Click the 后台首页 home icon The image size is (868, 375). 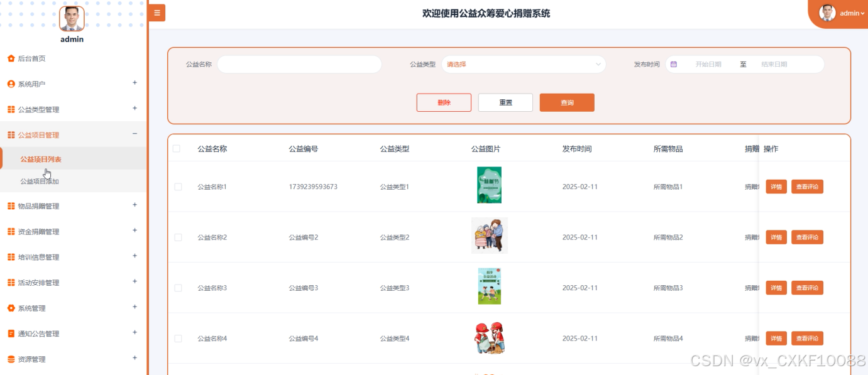(x=11, y=58)
